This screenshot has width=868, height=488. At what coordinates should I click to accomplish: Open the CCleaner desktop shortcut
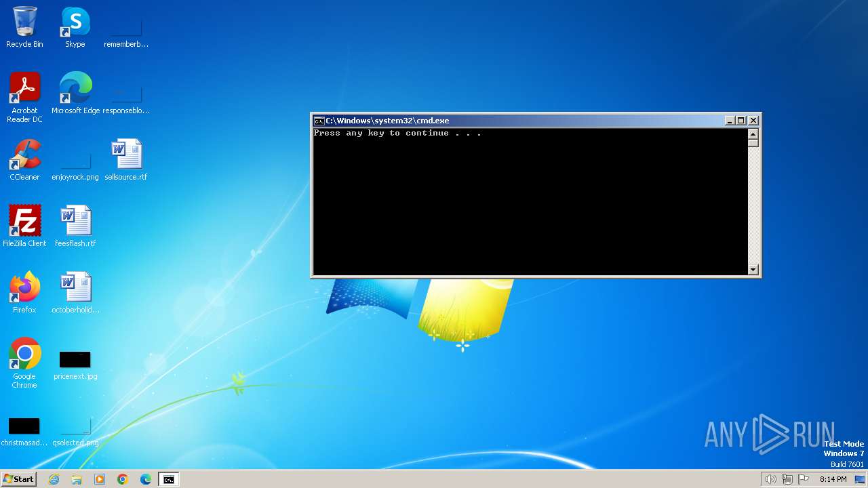[x=24, y=160]
